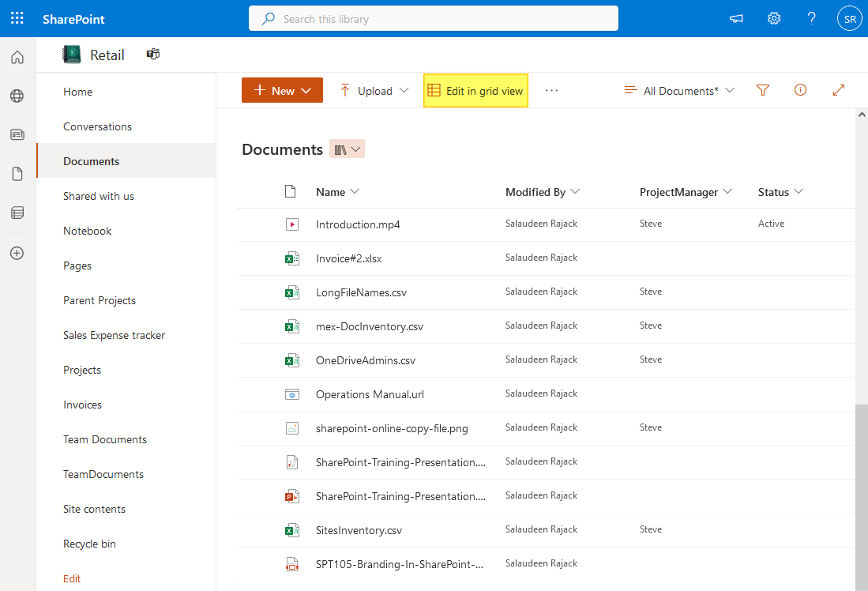Click Edit in grid view button

(x=475, y=91)
